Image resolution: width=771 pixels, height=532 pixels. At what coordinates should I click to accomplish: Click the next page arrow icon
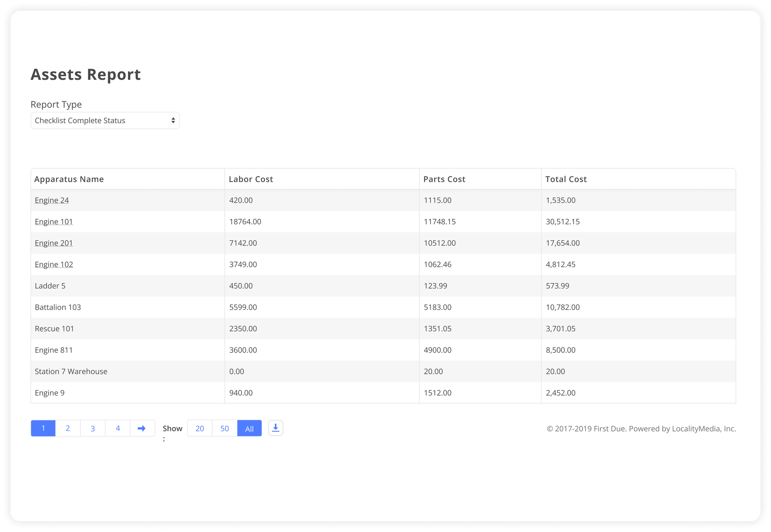[x=142, y=428]
